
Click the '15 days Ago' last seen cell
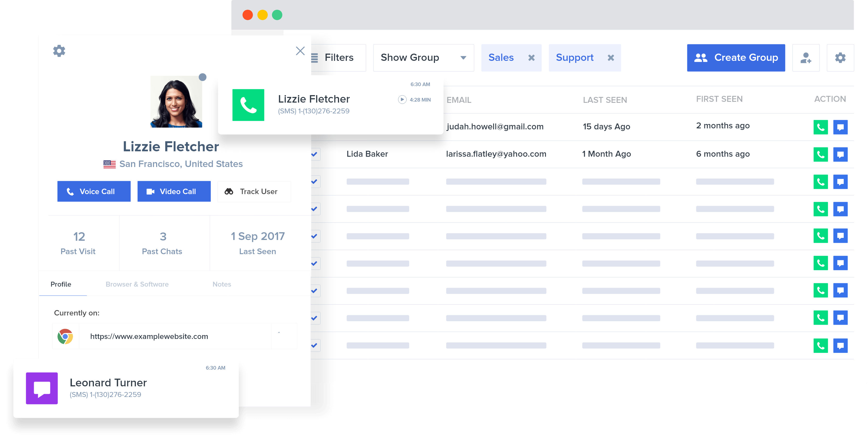click(606, 127)
